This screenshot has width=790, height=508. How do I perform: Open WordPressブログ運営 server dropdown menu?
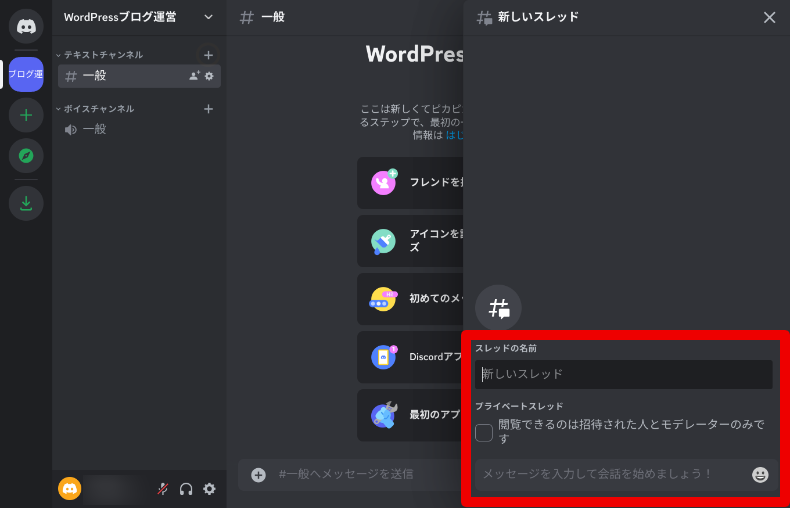(x=139, y=17)
